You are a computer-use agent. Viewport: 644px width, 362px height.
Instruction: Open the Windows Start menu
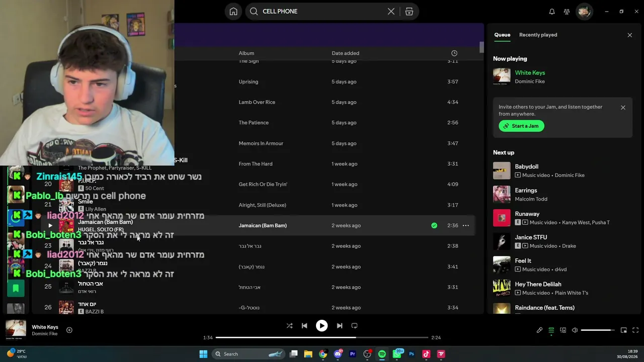[x=203, y=354]
